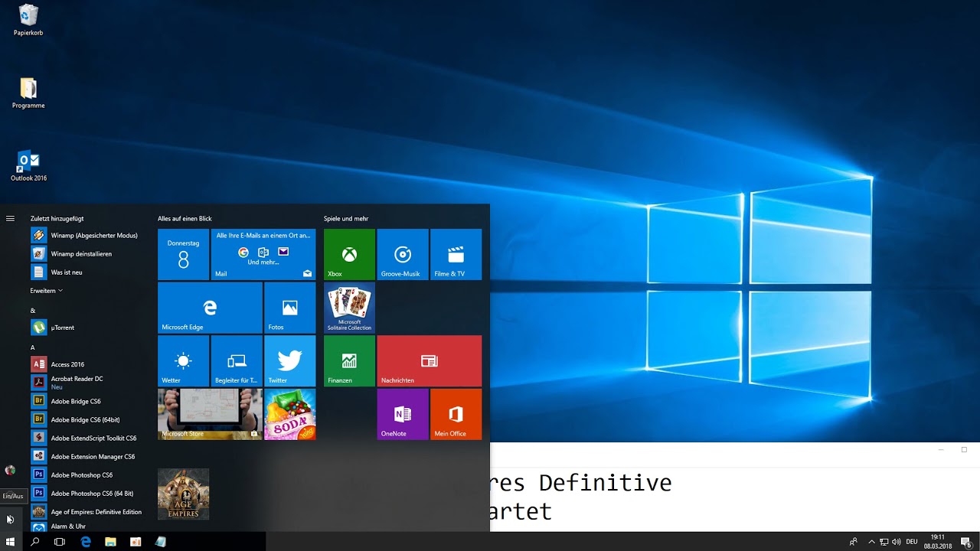
Task: Expand the Erweitern recently added list
Action: [46, 291]
